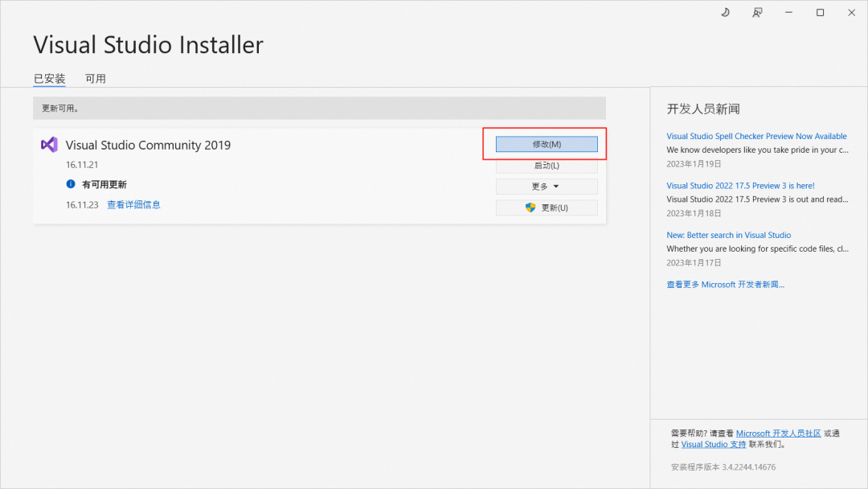Select the 更新可用。 notification banner
Viewport: 868px width, 489px height.
click(x=319, y=109)
